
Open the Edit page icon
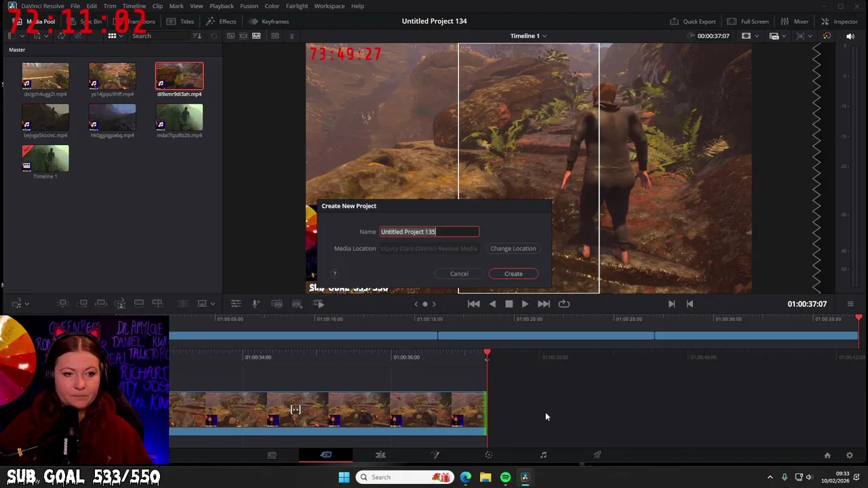[380, 455]
